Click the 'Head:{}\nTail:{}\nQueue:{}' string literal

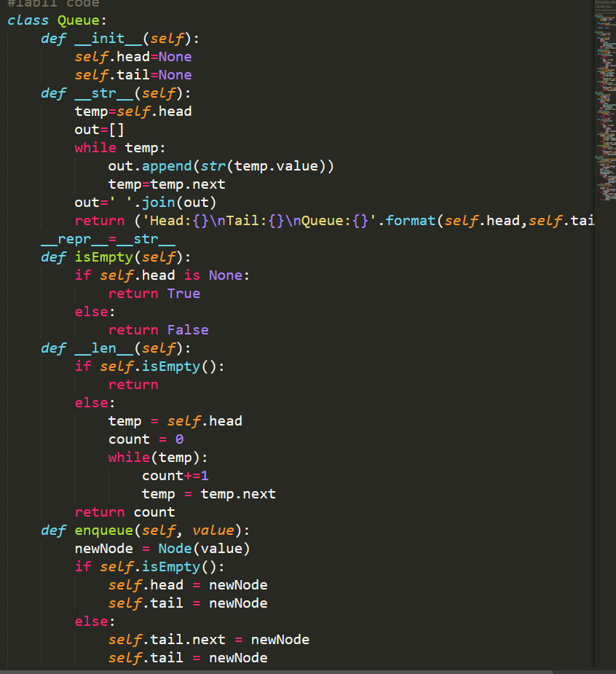(x=259, y=221)
